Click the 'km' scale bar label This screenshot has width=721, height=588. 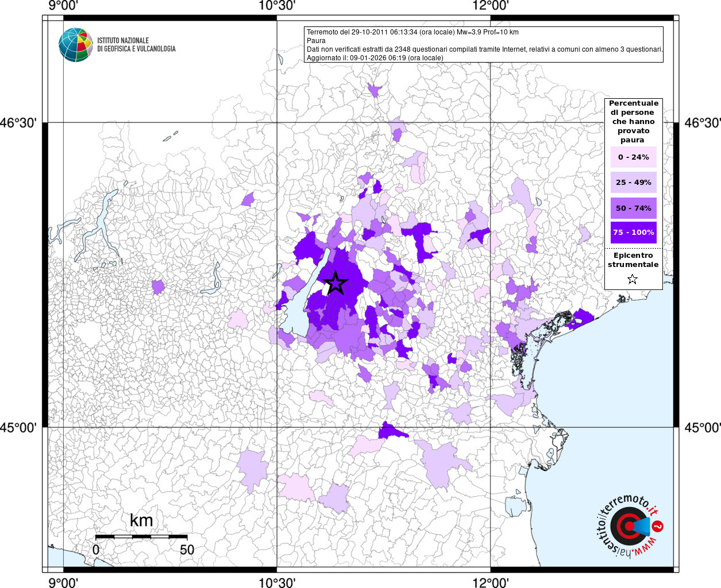click(x=141, y=520)
